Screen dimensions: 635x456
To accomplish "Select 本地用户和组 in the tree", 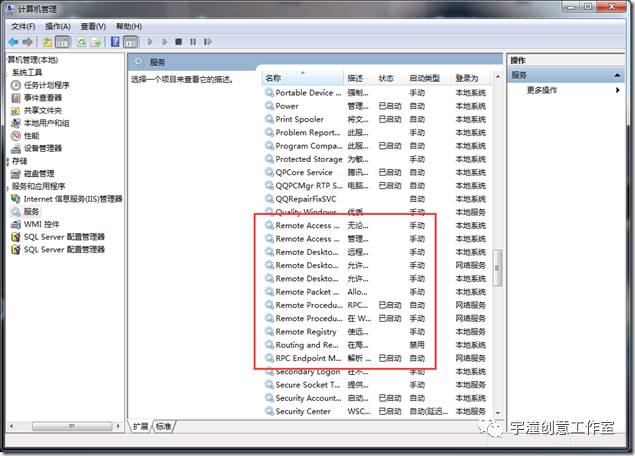I will tap(40, 123).
